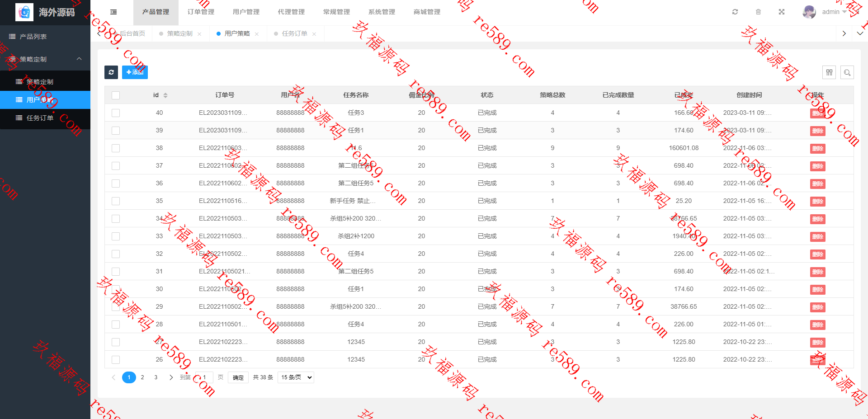Click the 确定 pagination button
Image resolution: width=868 pixels, height=419 pixels.
[x=238, y=378]
